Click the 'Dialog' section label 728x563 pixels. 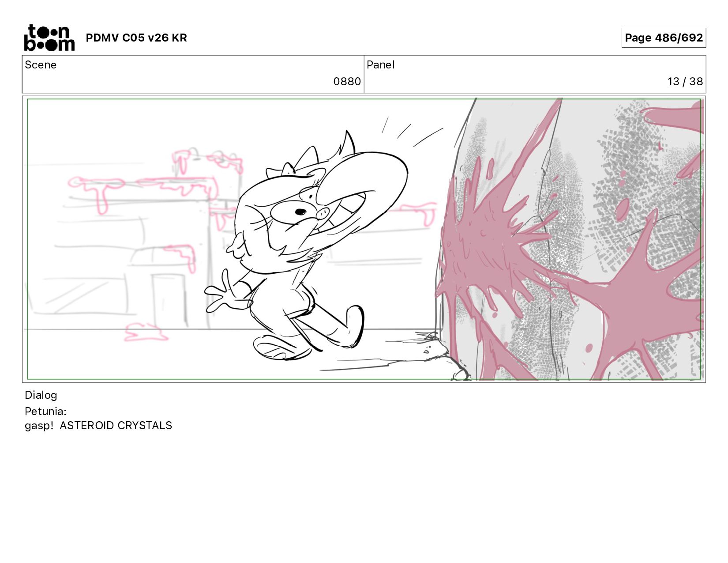coord(41,395)
